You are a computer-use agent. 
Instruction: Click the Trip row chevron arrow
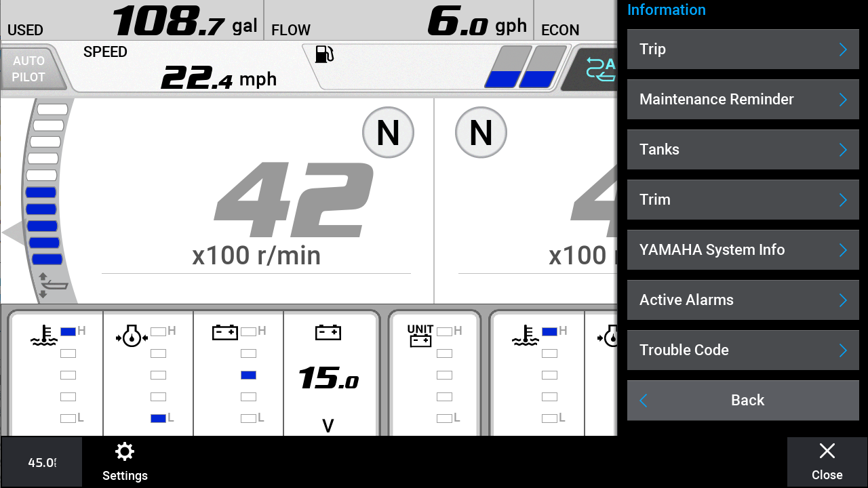(x=843, y=49)
